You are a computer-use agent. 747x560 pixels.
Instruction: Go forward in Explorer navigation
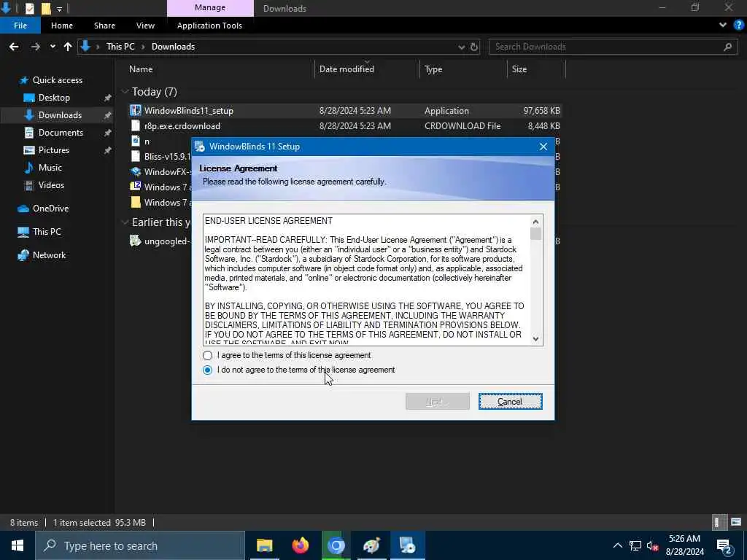35,47
